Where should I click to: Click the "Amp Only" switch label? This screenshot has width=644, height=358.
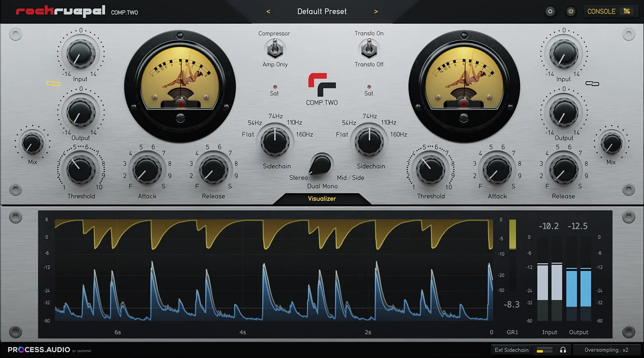(x=275, y=64)
